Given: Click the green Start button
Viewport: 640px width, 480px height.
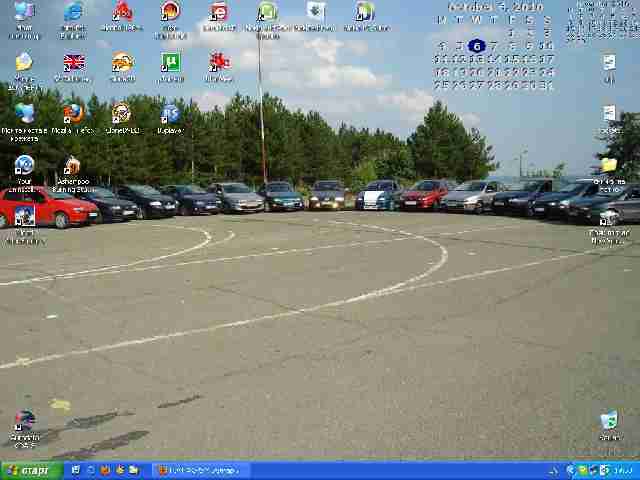Looking at the screenshot, I should (x=30, y=470).
